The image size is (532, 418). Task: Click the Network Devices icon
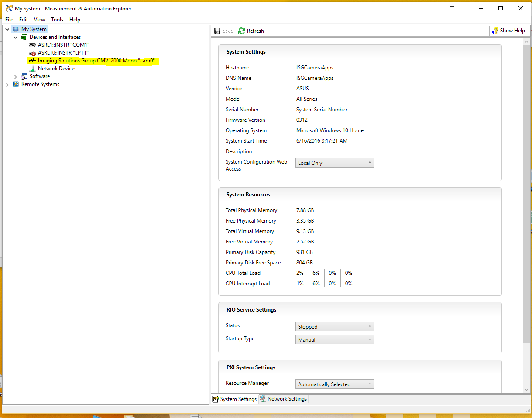[x=32, y=69]
